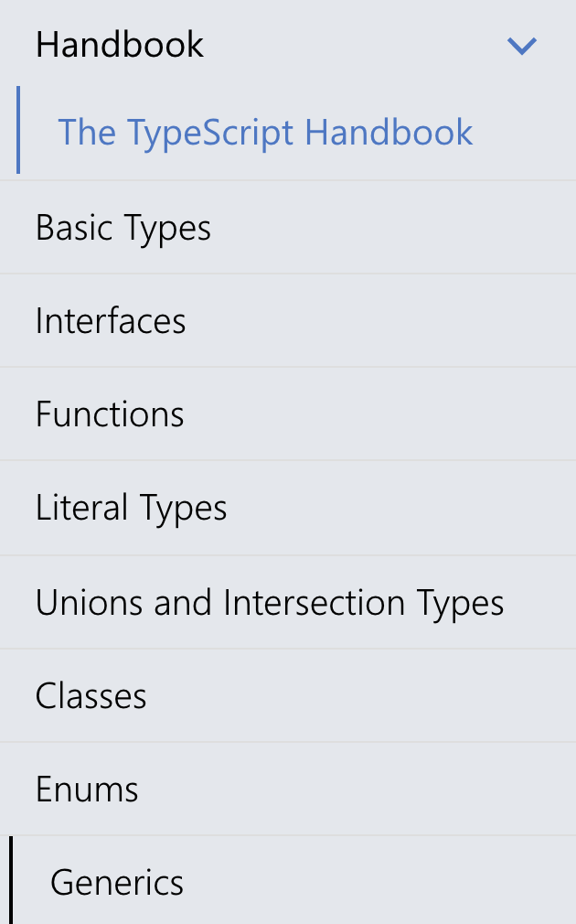Select the Classes navigation row
576x924 pixels.
91,696
